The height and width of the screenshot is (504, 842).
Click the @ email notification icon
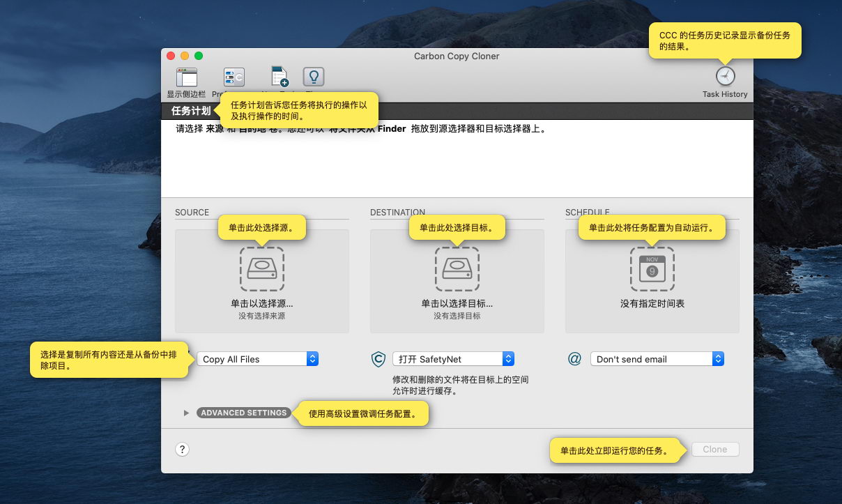click(574, 359)
